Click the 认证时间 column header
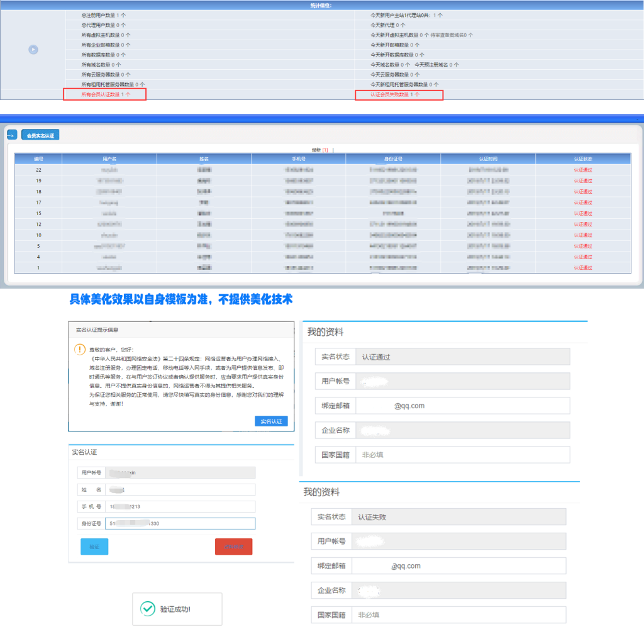Image resolution: width=644 pixels, height=644 pixels. click(488, 159)
